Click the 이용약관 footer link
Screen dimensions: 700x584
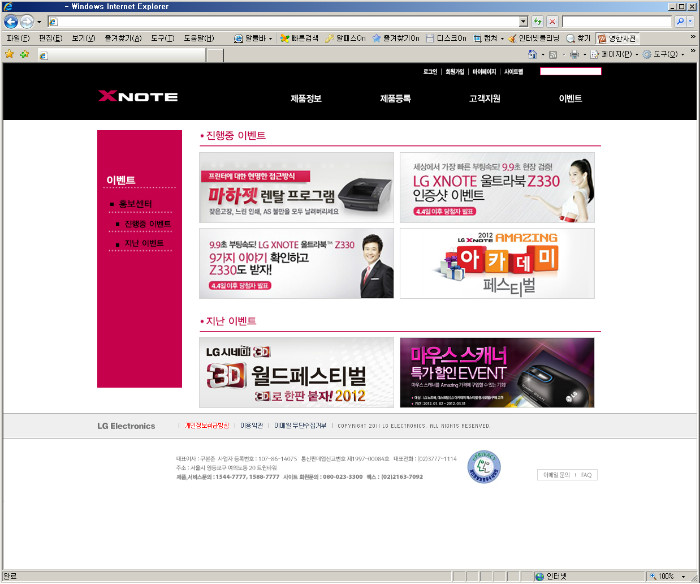tap(251, 425)
